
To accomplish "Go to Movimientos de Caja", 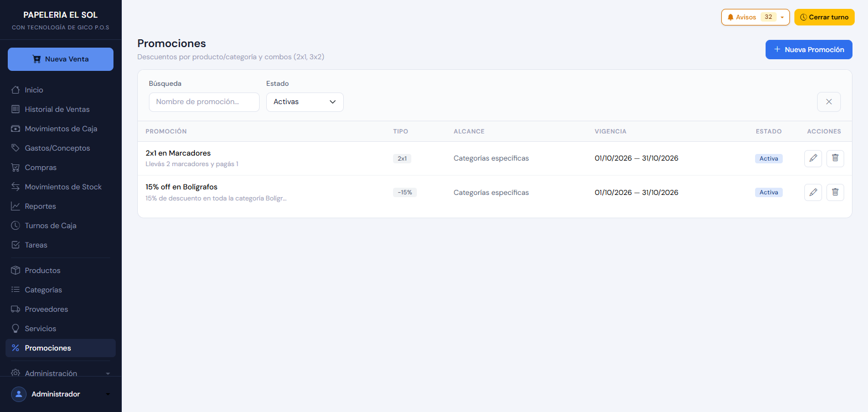I will [x=60, y=128].
